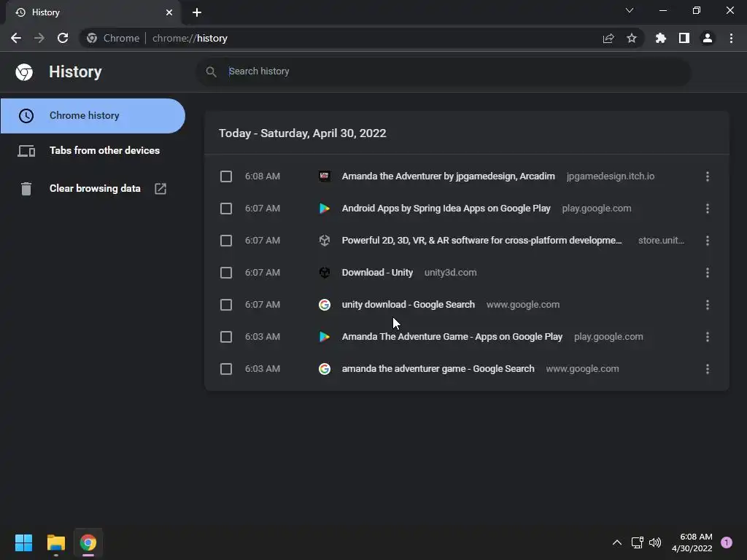Open the taskbar clock and date
The image size is (747, 560).
[x=692, y=542]
